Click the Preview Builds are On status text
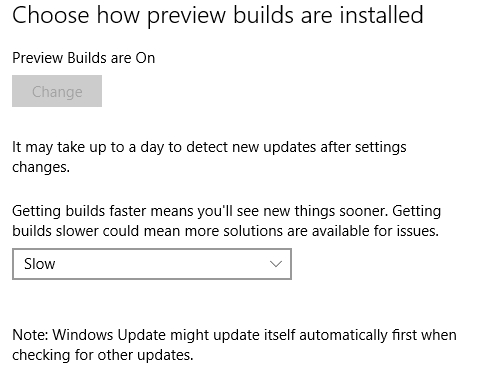 (x=84, y=58)
